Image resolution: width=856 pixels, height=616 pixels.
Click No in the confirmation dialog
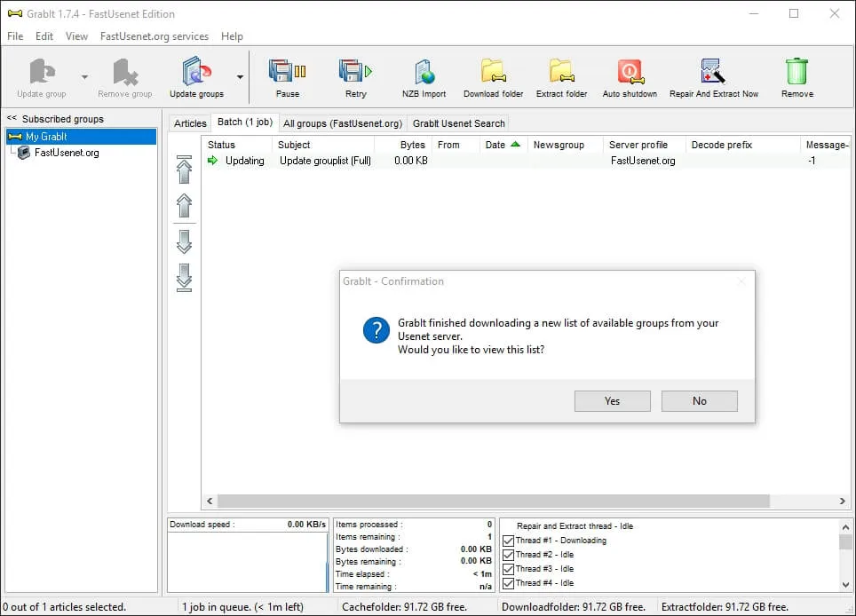pyautogui.click(x=700, y=401)
